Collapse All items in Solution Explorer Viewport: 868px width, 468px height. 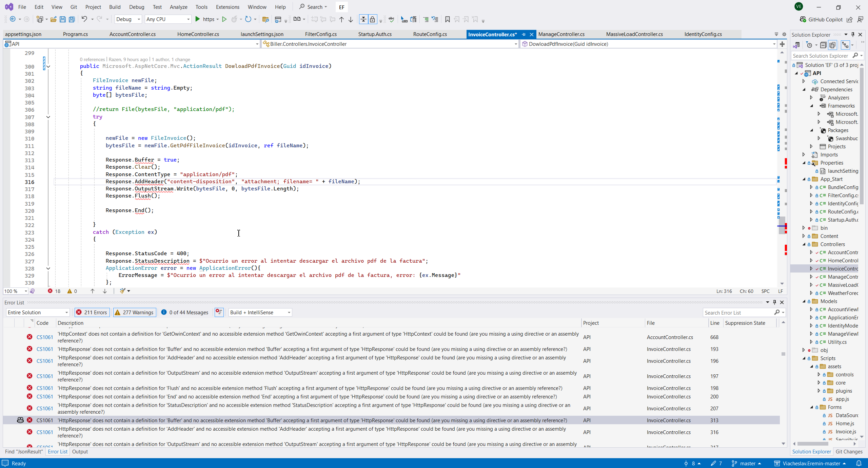click(x=823, y=45)
